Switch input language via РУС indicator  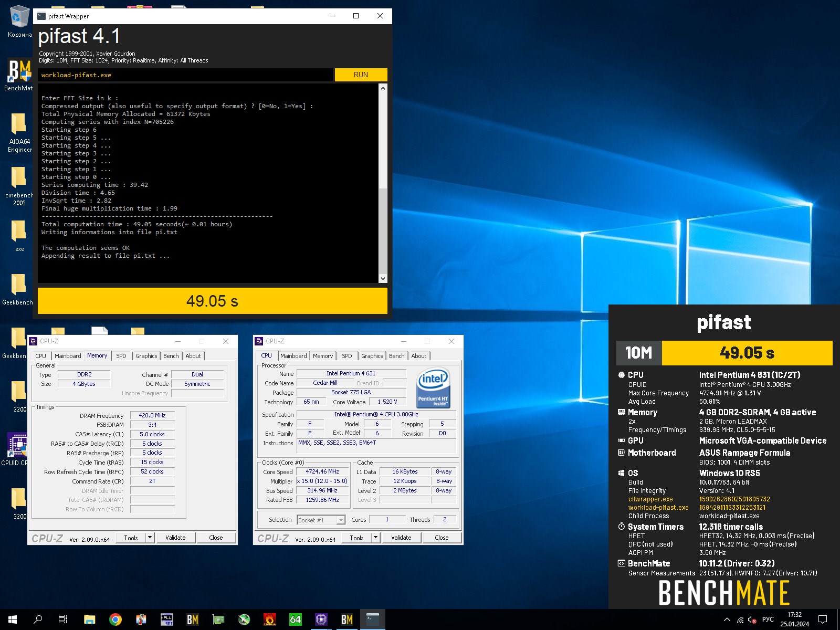click(x=768, y=619)
